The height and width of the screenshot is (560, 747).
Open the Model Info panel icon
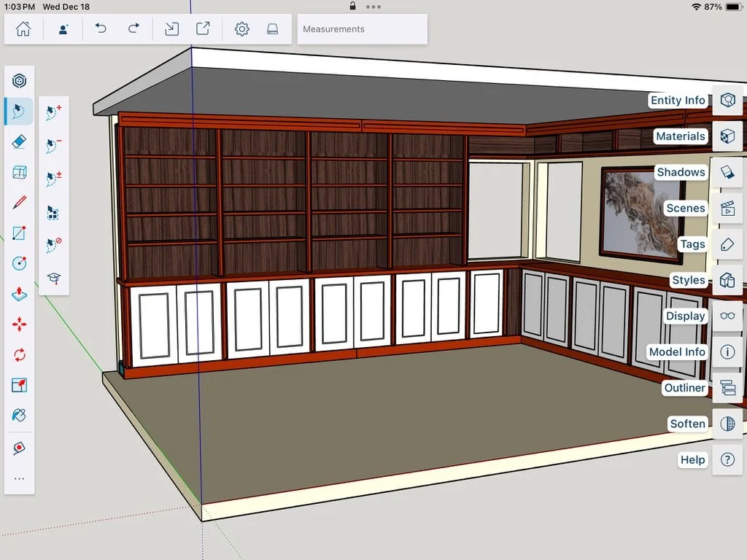(727, 352)
